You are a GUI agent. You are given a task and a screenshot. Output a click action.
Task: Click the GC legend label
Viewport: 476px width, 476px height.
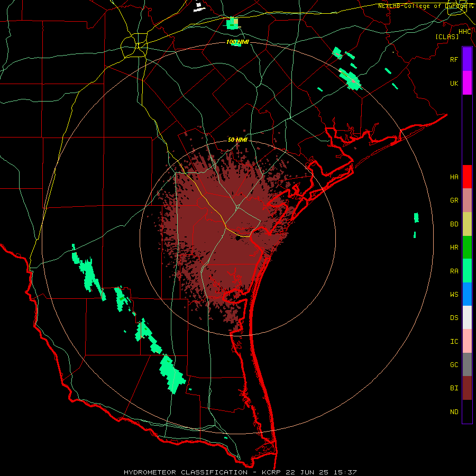(x=454, y=365)
